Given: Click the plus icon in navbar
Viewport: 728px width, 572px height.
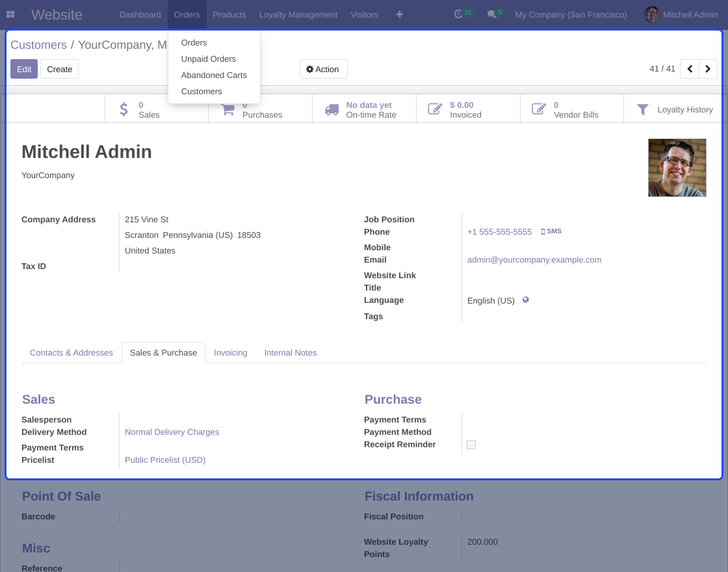Looking at the screenshot, I should (399, 14).
